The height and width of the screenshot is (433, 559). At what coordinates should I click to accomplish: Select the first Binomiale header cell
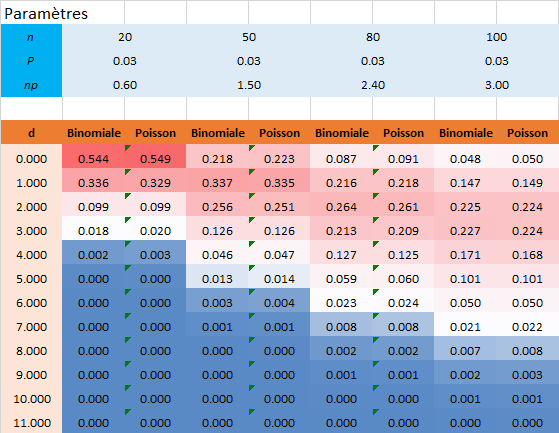pos(93,133)
